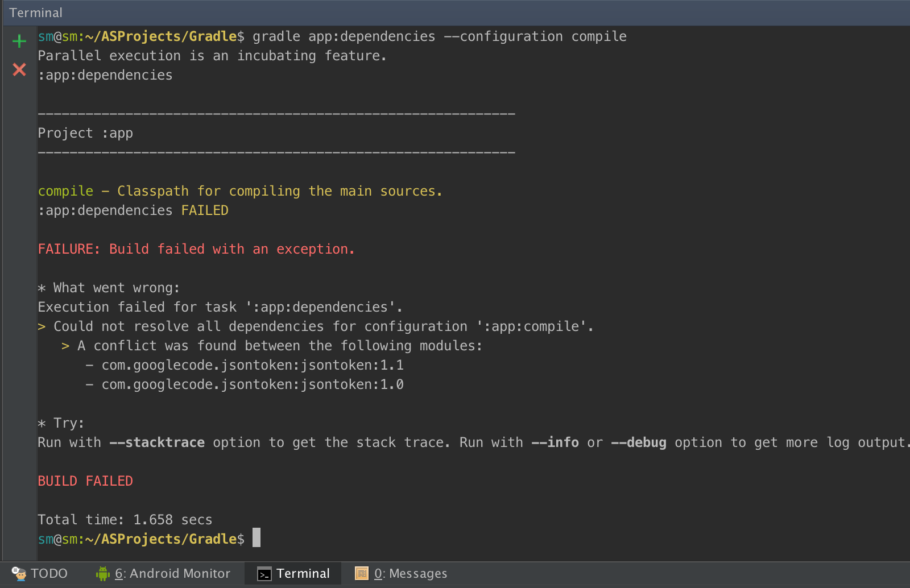The height and width of the screenshot is (588, 910).
Task: Click the TODO tool window icon
Action: coord(19,573)
